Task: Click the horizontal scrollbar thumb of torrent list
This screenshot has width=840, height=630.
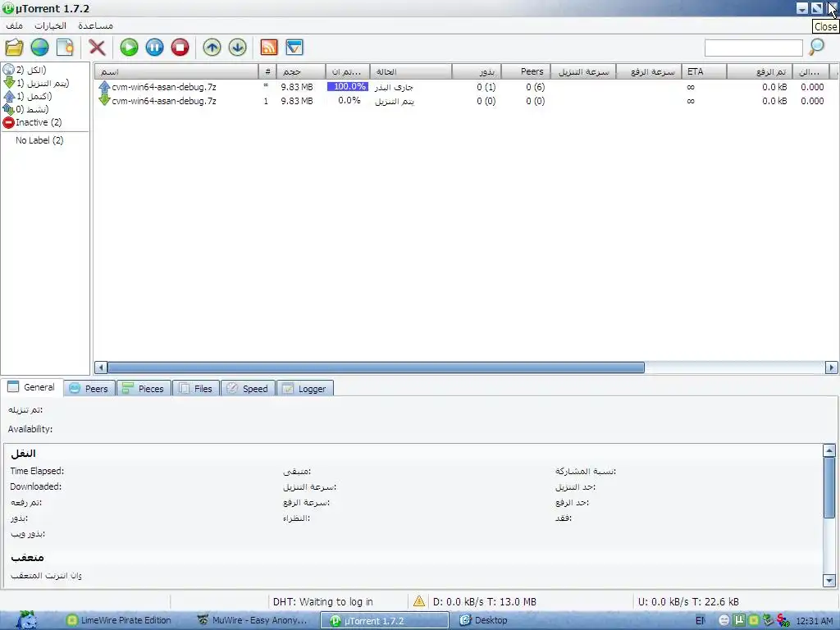Action: 376,367
